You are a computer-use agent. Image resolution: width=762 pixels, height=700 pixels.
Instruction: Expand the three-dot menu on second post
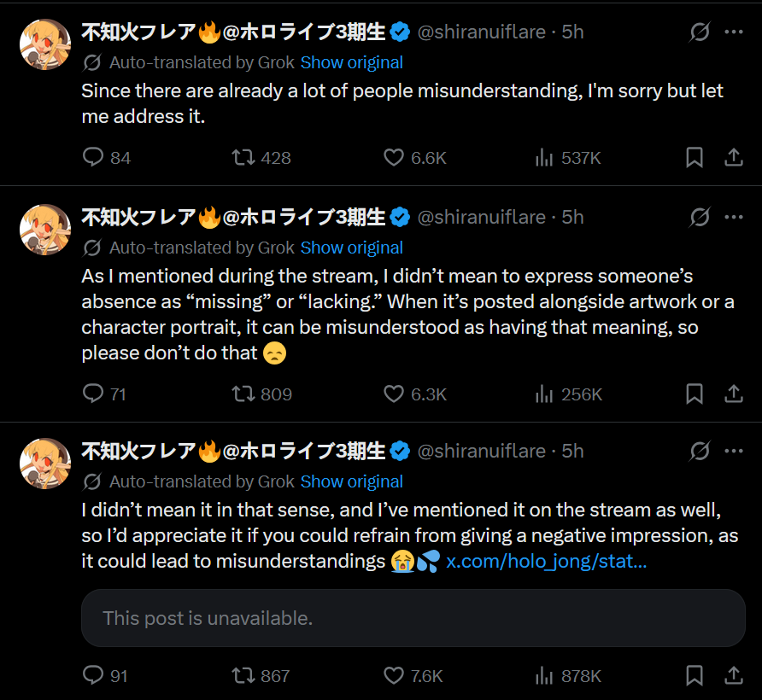(x=733, y=217)
